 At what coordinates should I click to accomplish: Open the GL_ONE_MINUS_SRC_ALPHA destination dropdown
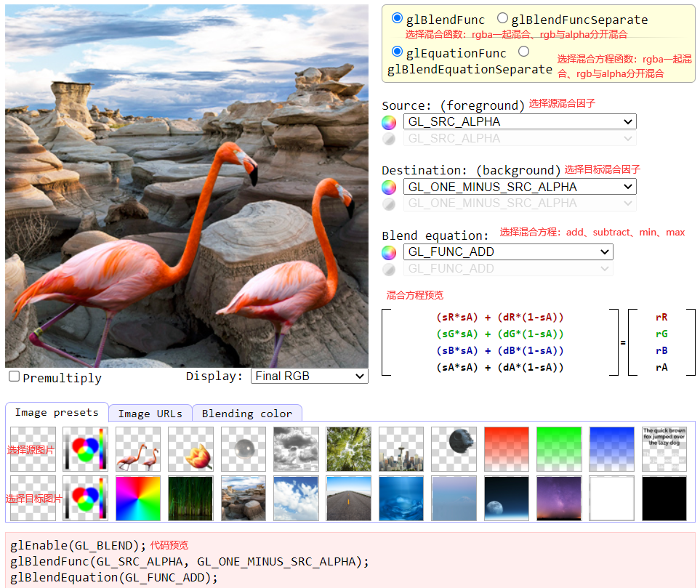pos(519,186)
